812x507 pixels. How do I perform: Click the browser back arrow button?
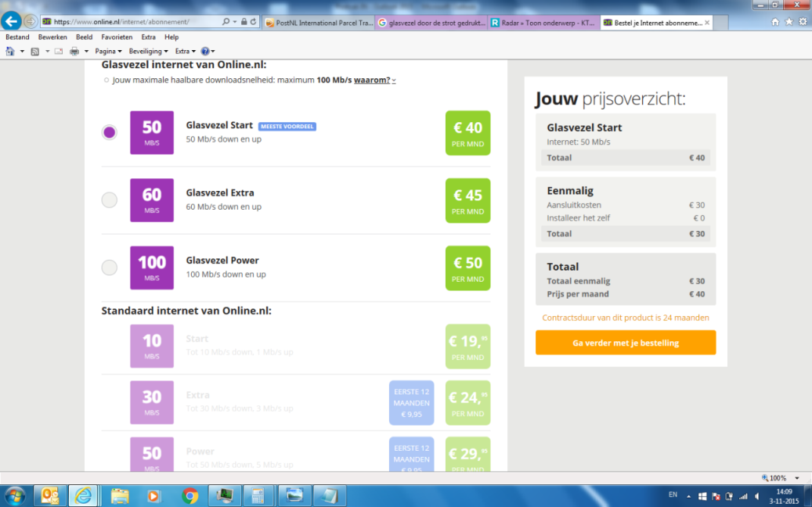click(12, 21)
